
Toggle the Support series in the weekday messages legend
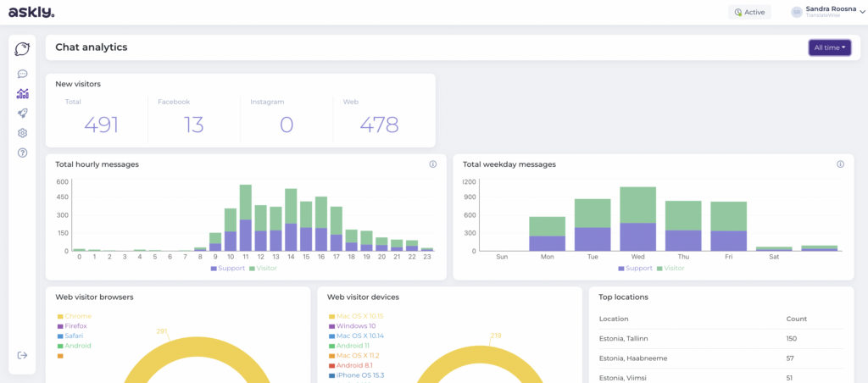point(635,268)
